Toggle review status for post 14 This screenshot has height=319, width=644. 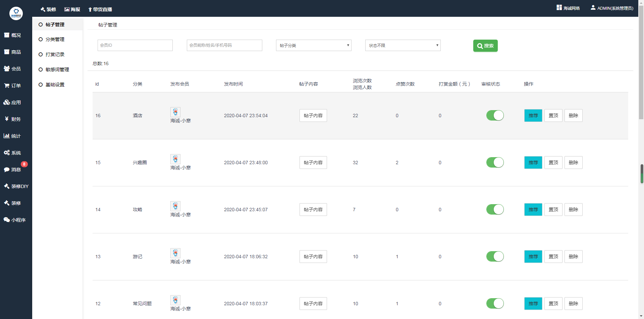tap(495, 210)
